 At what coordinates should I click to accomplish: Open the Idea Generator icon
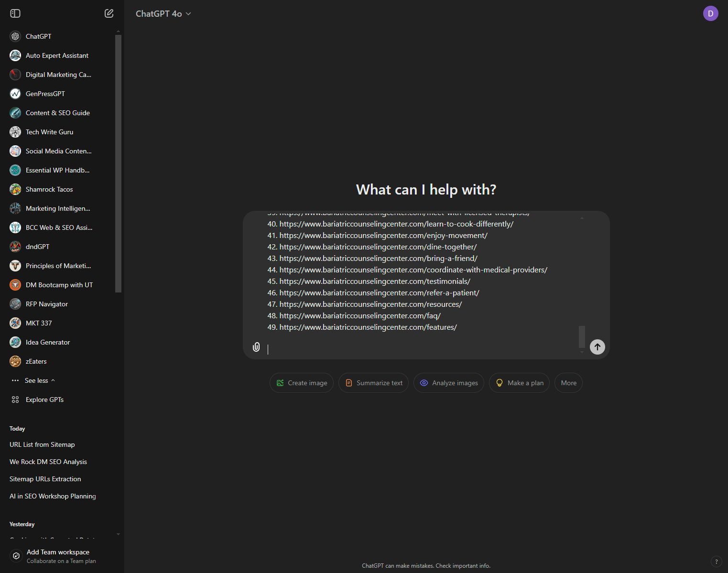(x=15, y=342)
